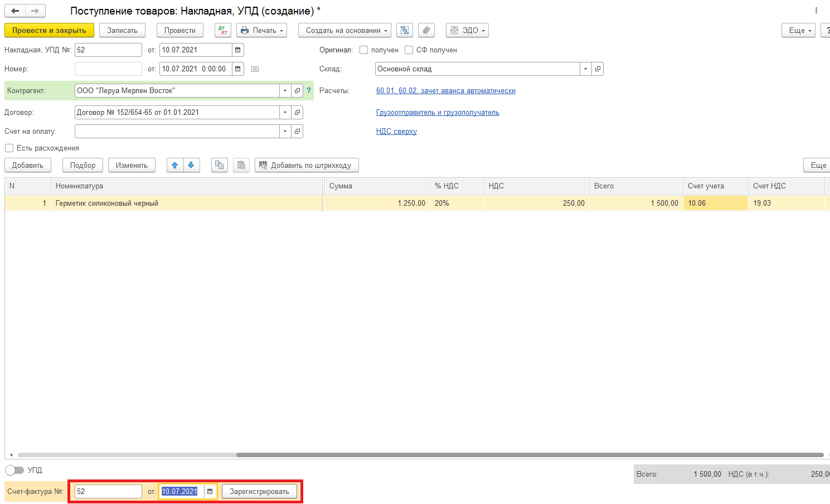Navigate back with left arrow
This screenshot has width=830, height=504.
(x=16, y=11)
